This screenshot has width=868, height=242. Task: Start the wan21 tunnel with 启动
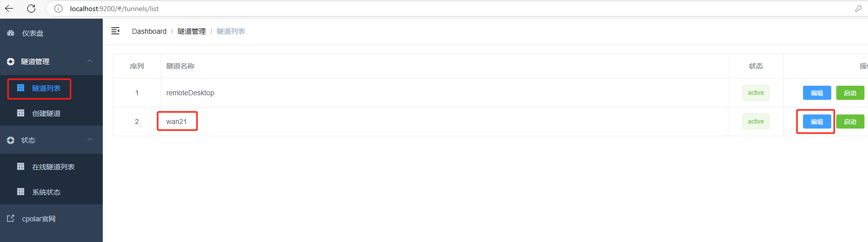pyautogui.click(x=850, y=122)
